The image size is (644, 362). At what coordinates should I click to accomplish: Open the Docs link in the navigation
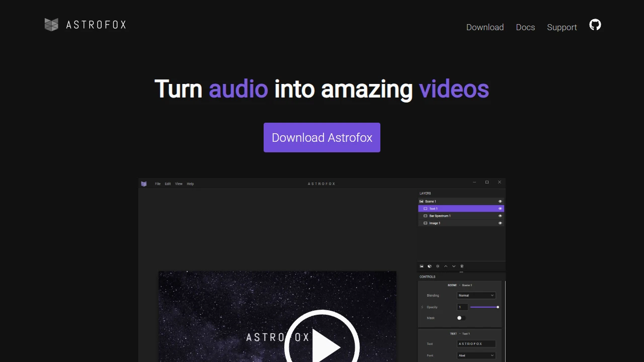pyautogui.click(x=525, y=27)
